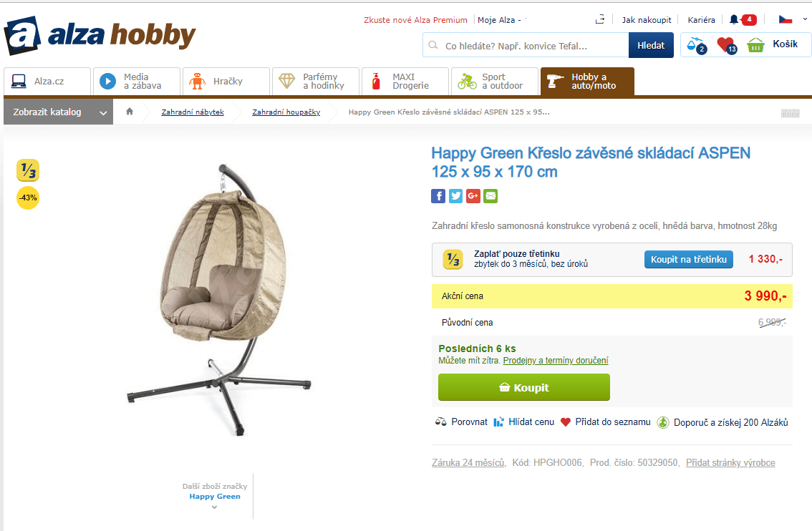This screenshot has height=531, width=812.
Task: Click Hlídat cenu price watch
Action: point(523,422)
